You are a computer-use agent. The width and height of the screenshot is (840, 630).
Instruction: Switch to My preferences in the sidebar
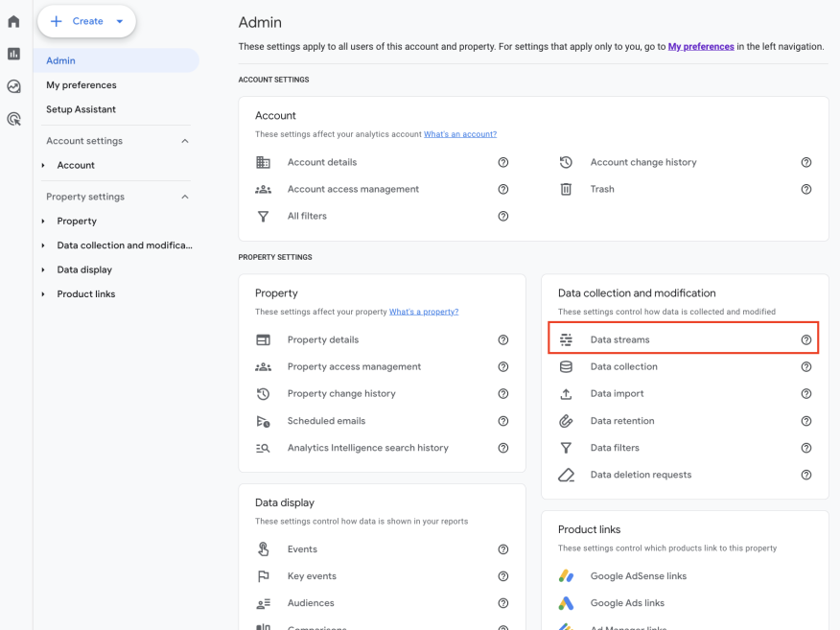pos(82,84)
